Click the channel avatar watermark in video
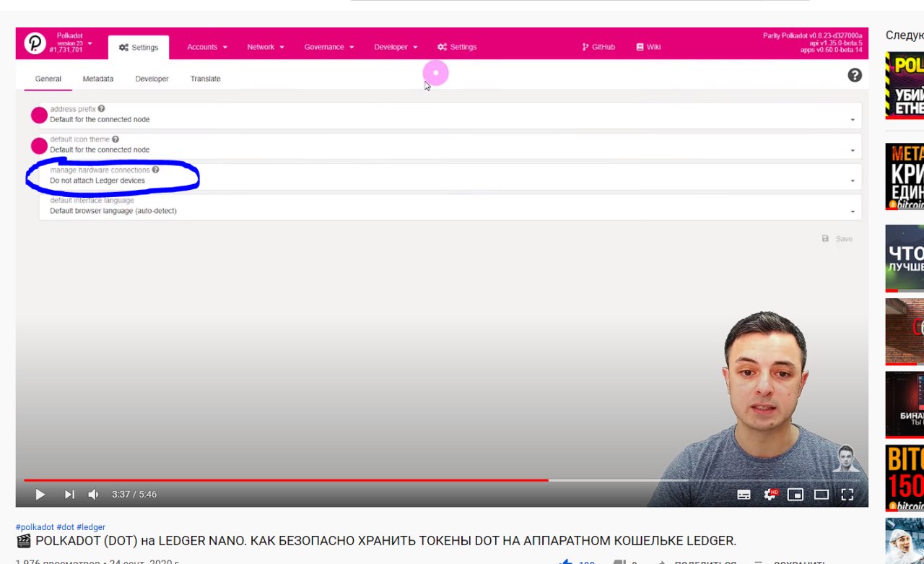 tap(846, 459)
